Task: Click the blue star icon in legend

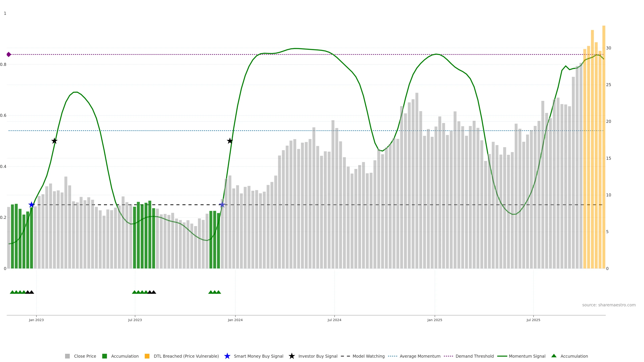Action: (227, 356)
